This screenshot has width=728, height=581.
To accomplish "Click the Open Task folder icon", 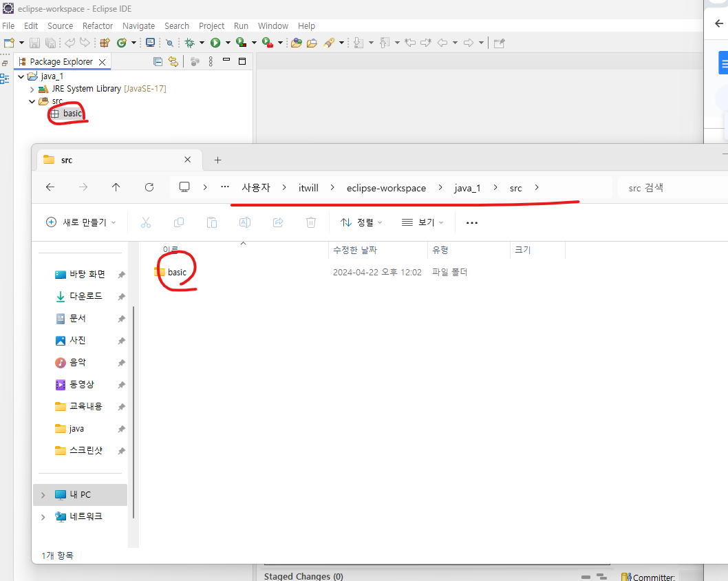I will click(x=312, y=43).
